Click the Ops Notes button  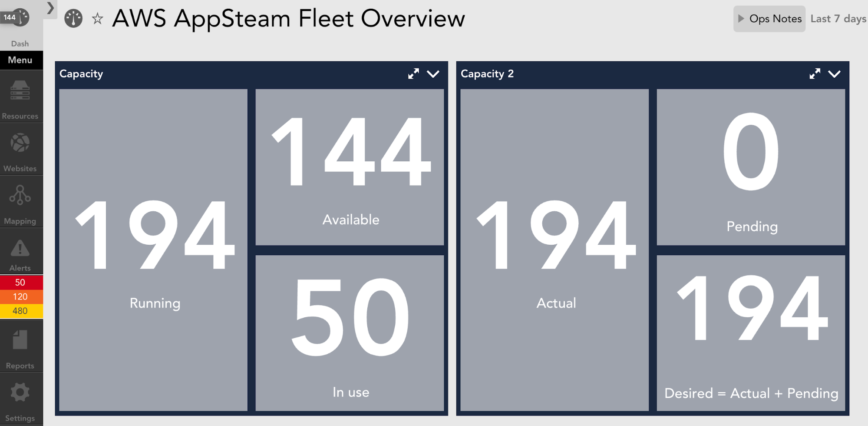pos(769,18)
